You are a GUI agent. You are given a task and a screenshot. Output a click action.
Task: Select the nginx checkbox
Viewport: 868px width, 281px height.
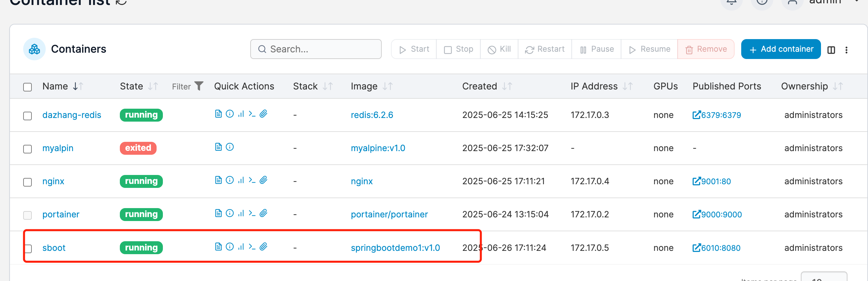click(27, 182)
